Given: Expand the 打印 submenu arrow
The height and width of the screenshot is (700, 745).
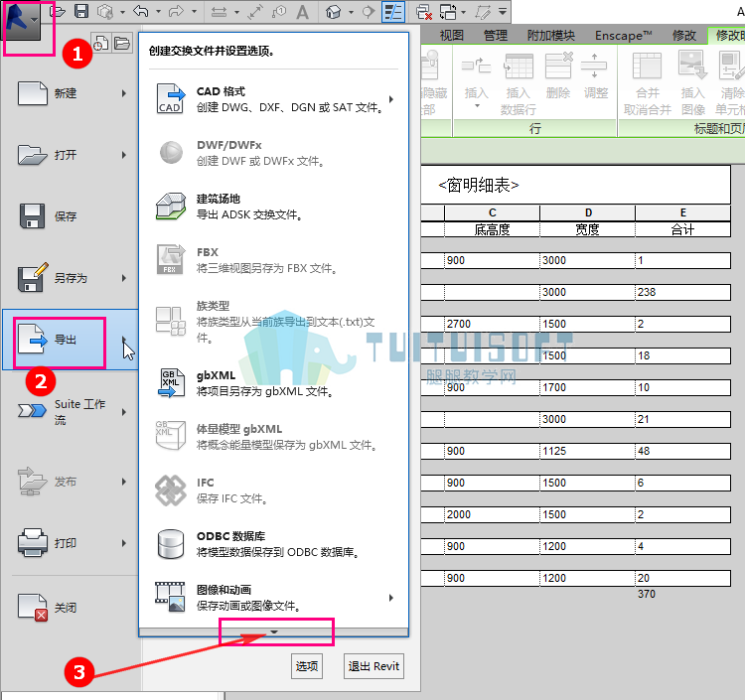Looking at the screenshot, I should 124,543.
